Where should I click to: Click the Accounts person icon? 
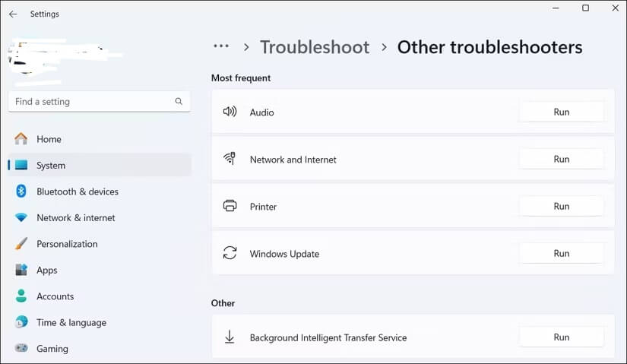(21, 296)
